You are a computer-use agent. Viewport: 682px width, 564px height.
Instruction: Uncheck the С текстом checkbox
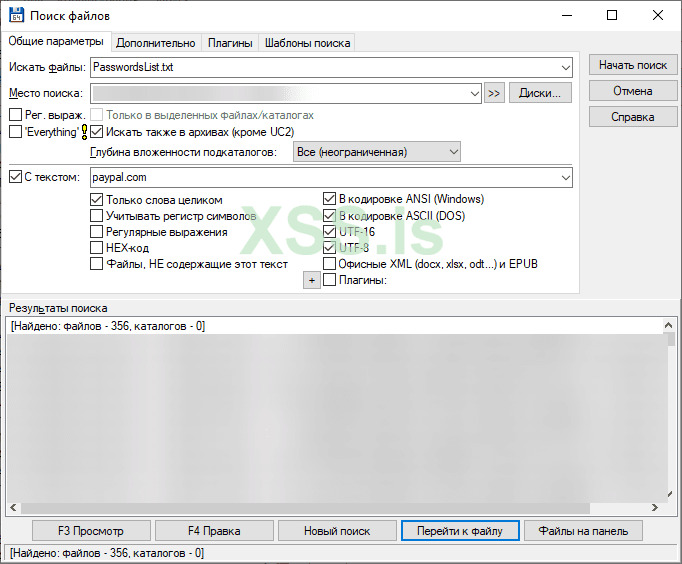(16, 177)
